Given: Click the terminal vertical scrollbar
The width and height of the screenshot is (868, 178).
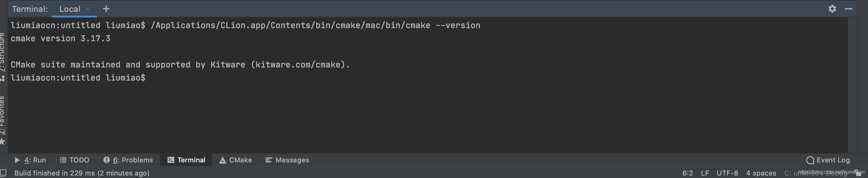Looking at the screenshot, I should [852, 84].
